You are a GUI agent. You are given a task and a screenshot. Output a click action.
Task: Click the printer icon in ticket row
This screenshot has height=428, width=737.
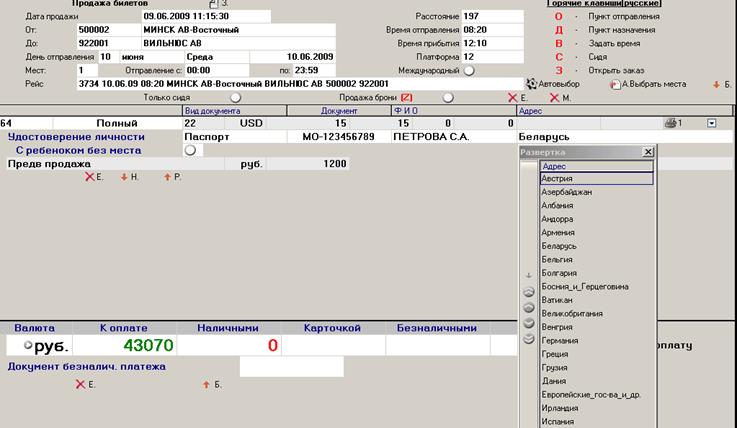coord(670,123)
